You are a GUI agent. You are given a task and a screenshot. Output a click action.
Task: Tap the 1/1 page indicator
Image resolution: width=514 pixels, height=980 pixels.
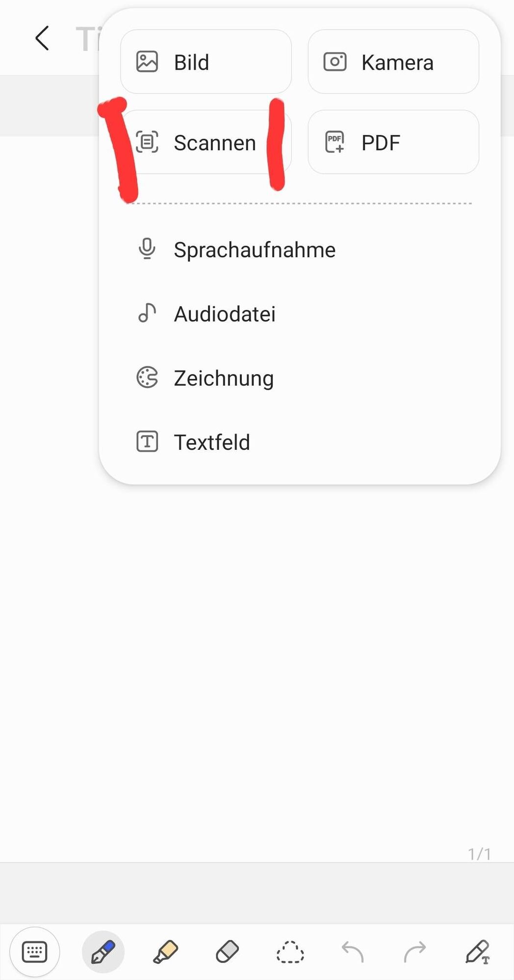[x=479, y=854]
